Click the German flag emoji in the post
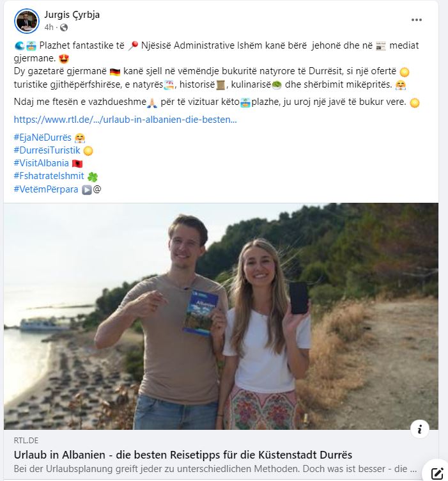This screenshot has width=448, height=481. click(x=115, y=71)
